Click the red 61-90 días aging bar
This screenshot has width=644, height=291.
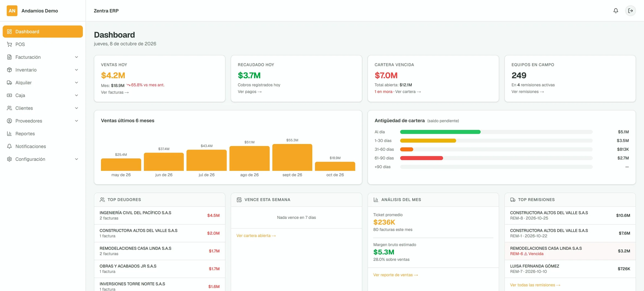tap(421, 158)
